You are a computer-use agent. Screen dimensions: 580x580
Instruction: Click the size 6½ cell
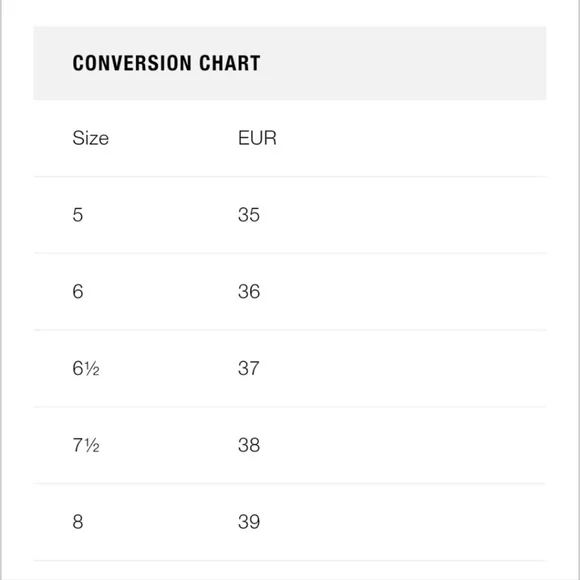tap(86, 368)
